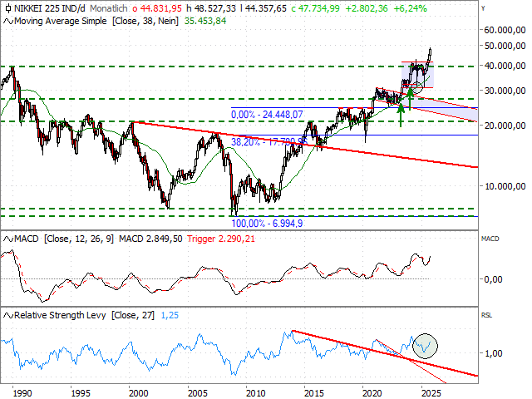Viewport: 532px width, 399px height.
Task: Click the candlestick icon before NIKKEI 225
Action: tap(7, 7)
